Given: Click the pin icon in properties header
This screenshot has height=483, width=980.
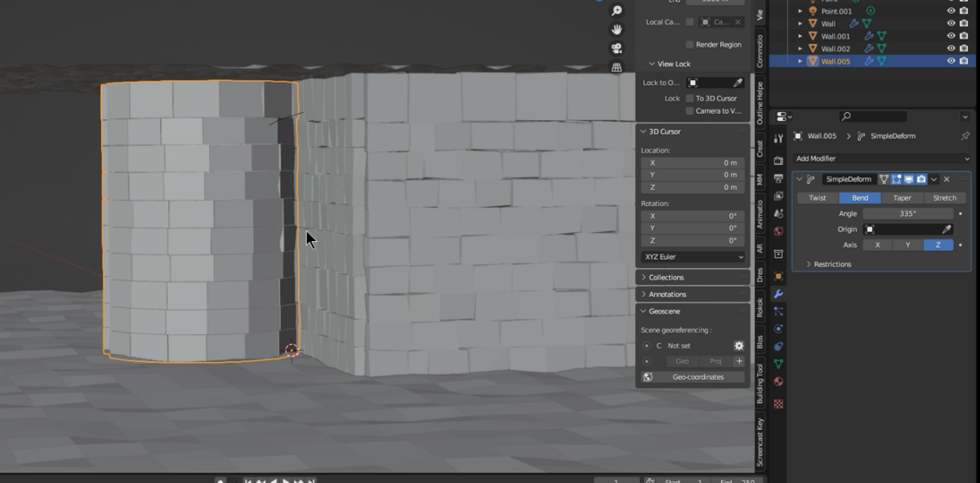Looking at the screenshot, I should pyautogui.click(x=965, y=136).
